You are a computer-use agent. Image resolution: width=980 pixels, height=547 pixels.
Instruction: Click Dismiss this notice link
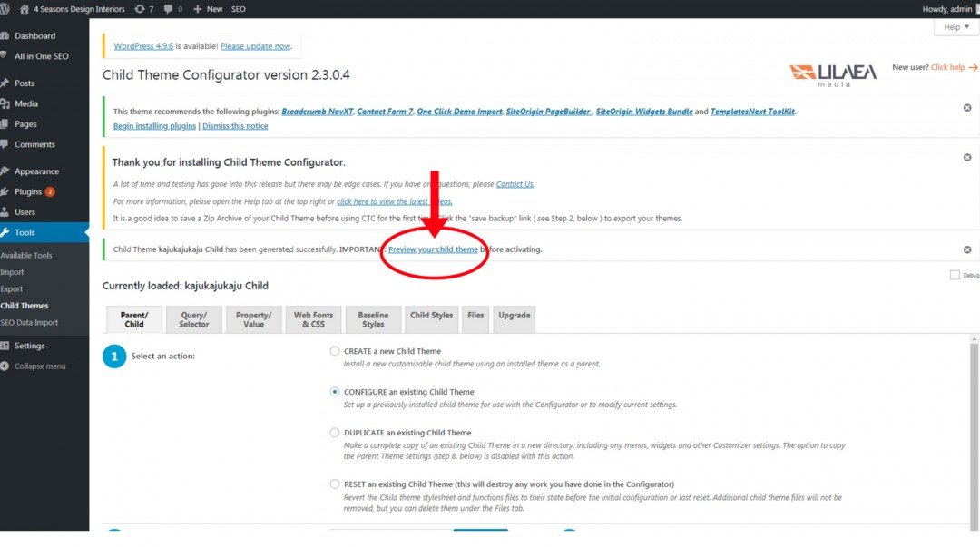235,126
